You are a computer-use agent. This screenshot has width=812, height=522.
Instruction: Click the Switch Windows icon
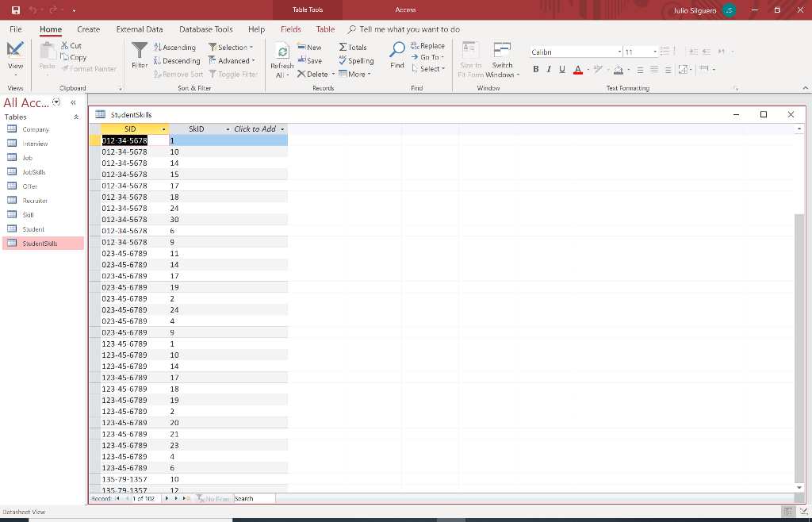point(502,50)
